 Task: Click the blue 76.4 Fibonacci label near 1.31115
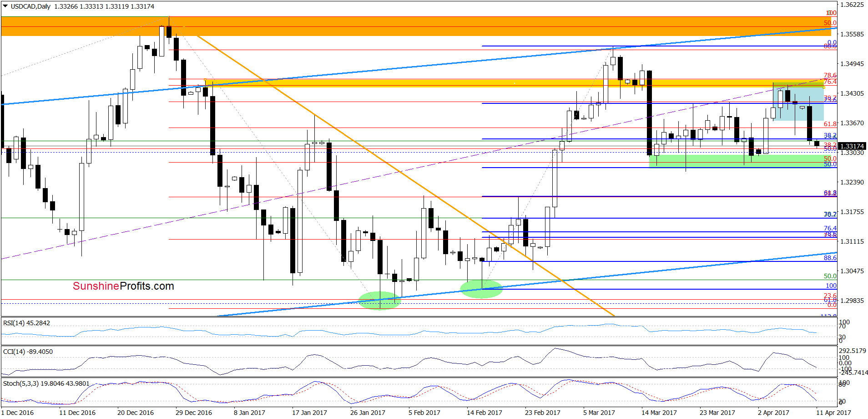pos(830,228)
